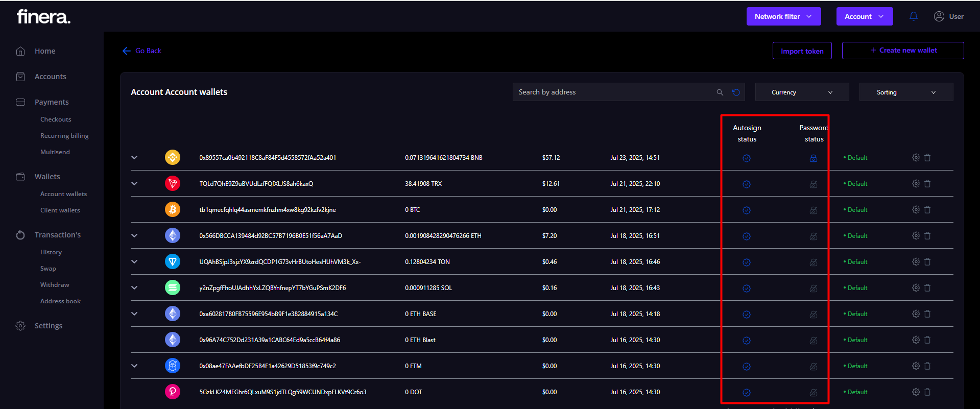Go to History under Transactions
Screen dimensions: 980x409
[x=51, y=252]
